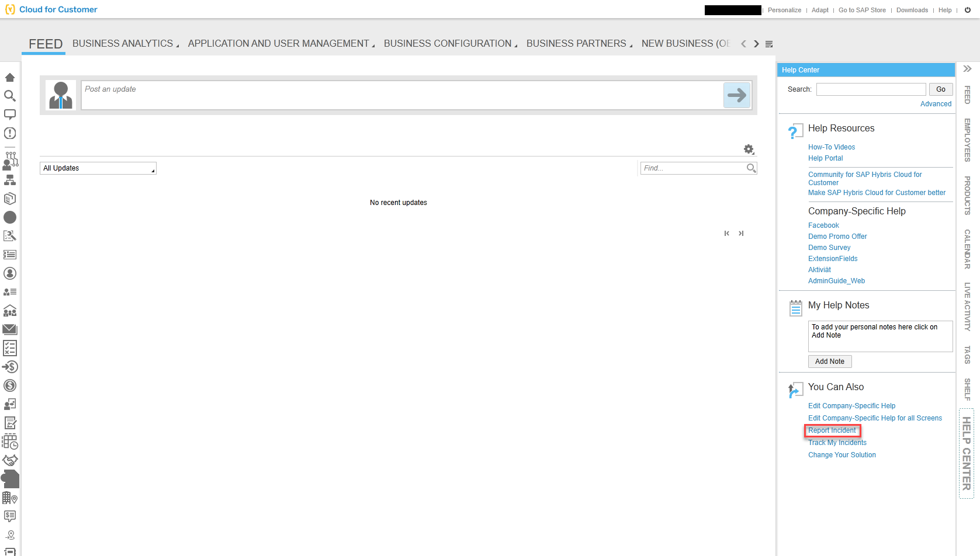Screen dimensions: 980x556
Task: Click Personalize in top bar
Action: coord(784,10)
